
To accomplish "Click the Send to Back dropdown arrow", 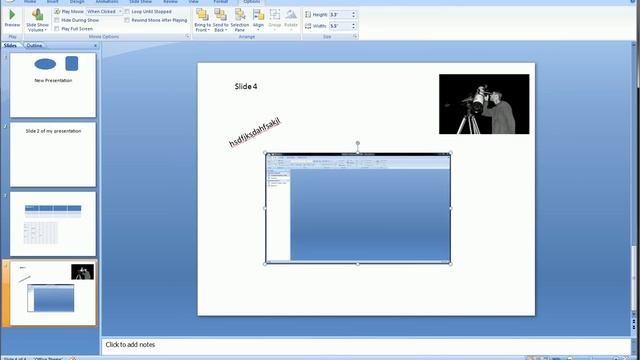I will (x=226, y=30).
